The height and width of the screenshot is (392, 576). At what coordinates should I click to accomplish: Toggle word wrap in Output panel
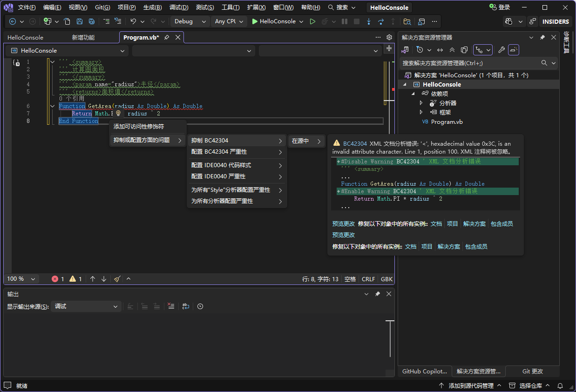(x=185, y=306)
